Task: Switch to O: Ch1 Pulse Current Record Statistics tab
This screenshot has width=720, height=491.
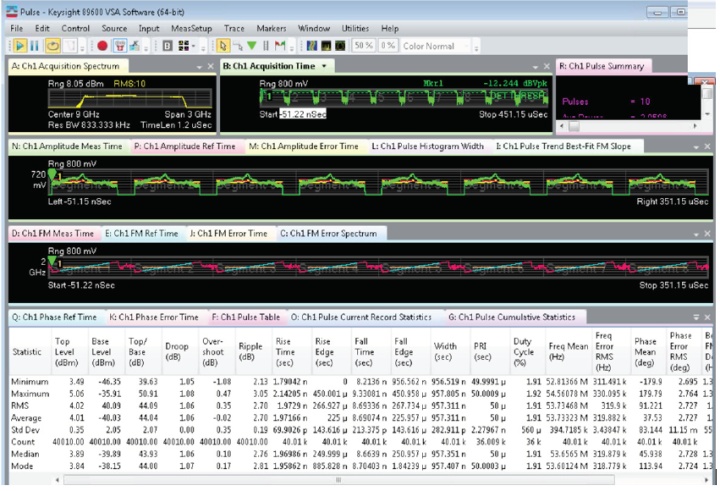Action: coord(362,317)
